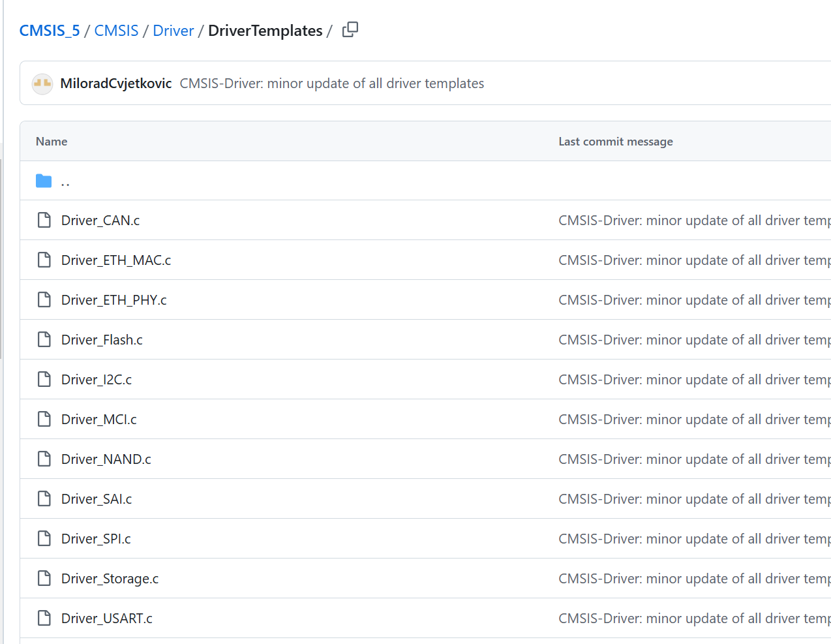Image resolution: width=831 pixels, height=644 pixels.
Task: Open the commit message for Driver_SPI.c row
Action: [695, 539]
